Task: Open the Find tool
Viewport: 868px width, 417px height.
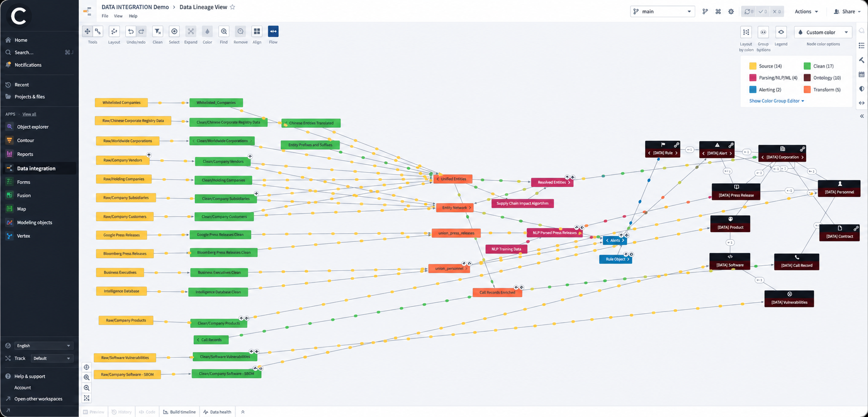Action: click(224, 31)
